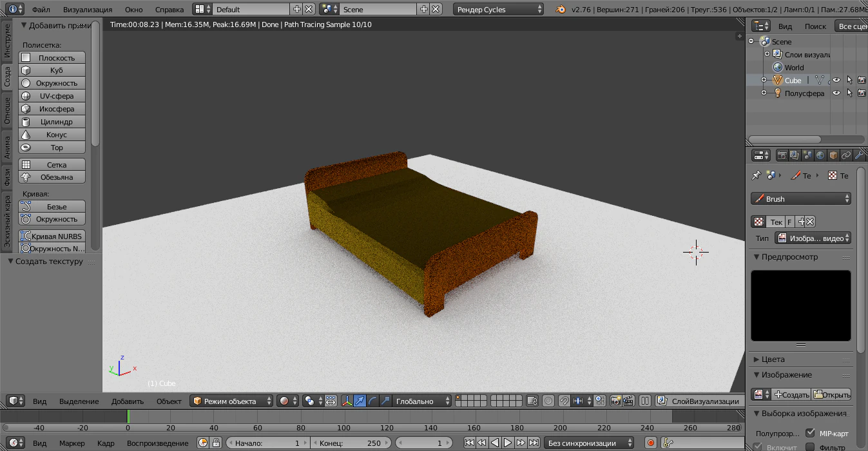
Task: Open the World properties tab globe icon
Action: coord(820,155)
